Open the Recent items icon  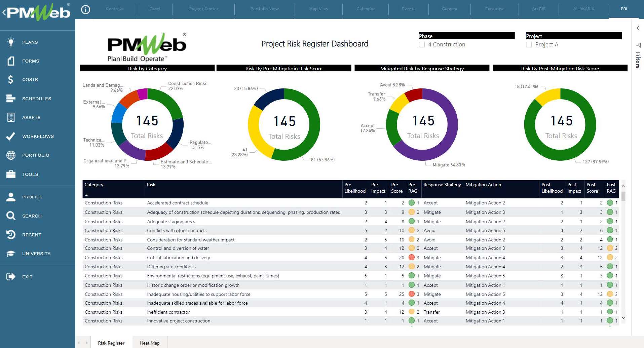click(x=10, y=234)
